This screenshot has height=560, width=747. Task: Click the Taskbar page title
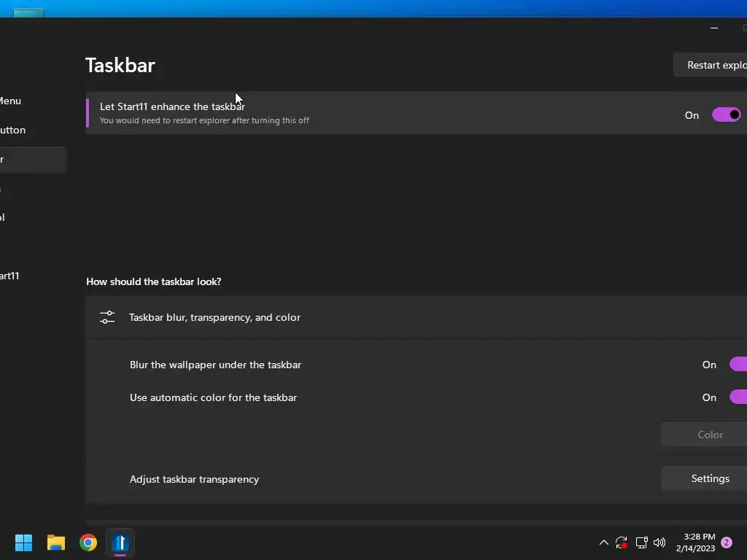tap(120, 65)
